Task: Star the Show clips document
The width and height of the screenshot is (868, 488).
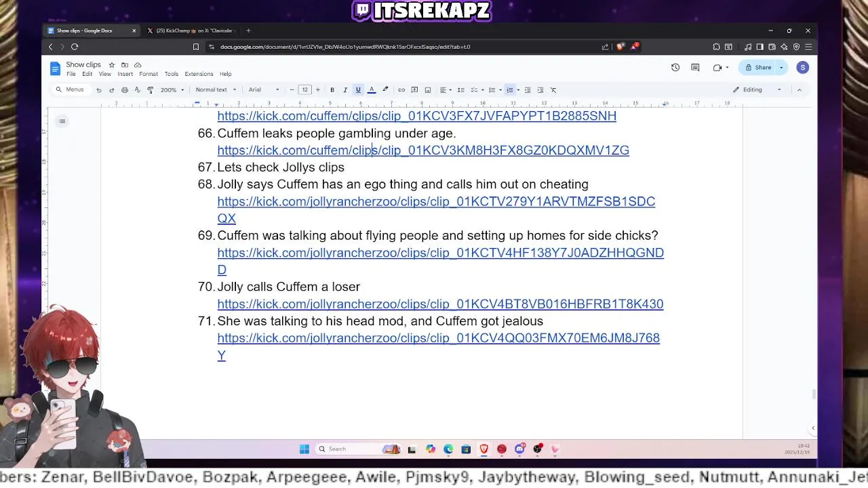Action: 112,65
